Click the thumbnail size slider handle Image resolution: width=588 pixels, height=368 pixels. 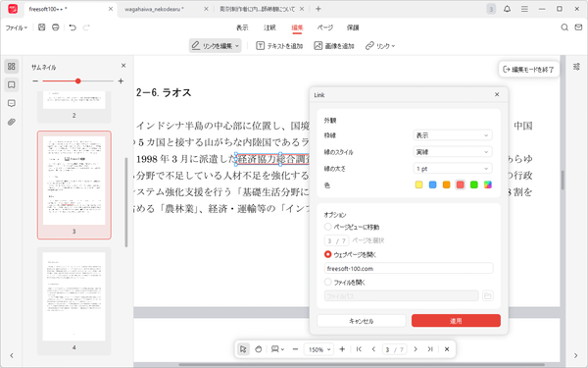78,81
